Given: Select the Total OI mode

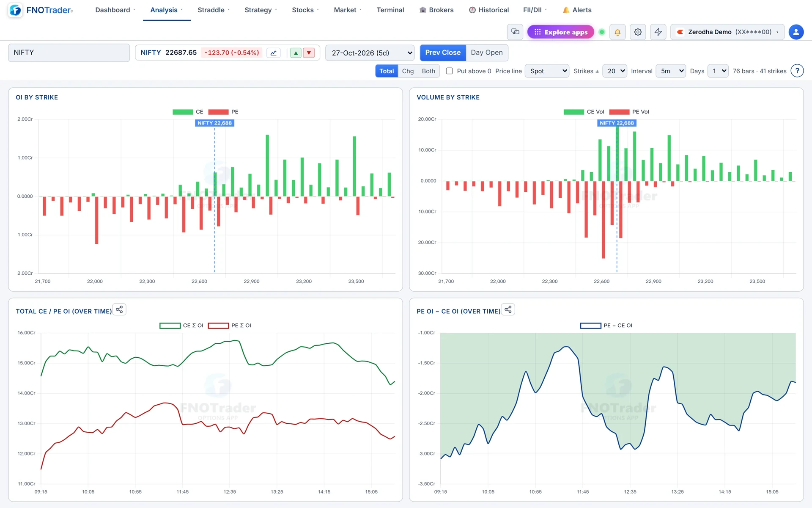Looking at the screenshot, I should [387, 71].
